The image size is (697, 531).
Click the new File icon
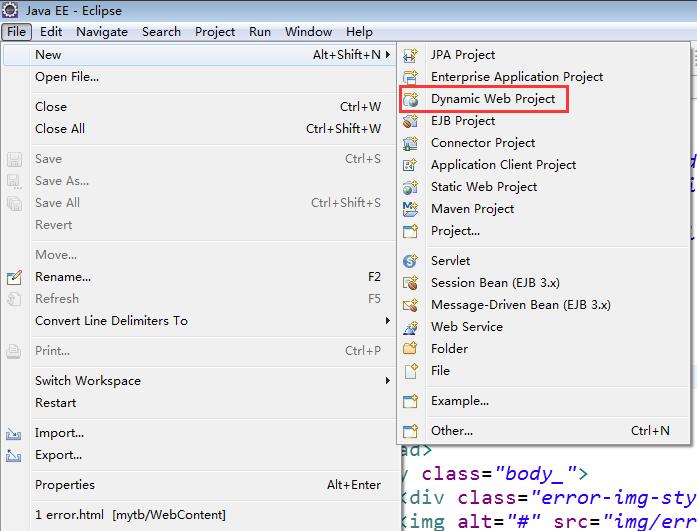tap(410, 371)
